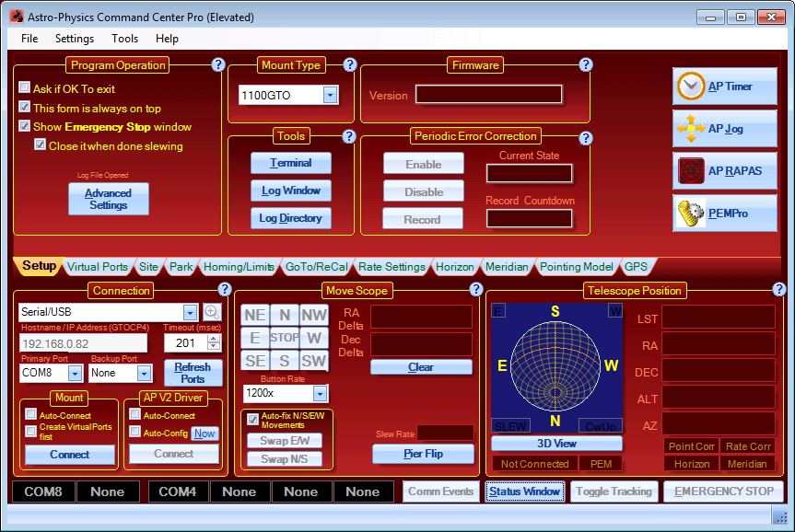Open the 3D View
This screenshot has height=532, width=795.
click(556, 444)
